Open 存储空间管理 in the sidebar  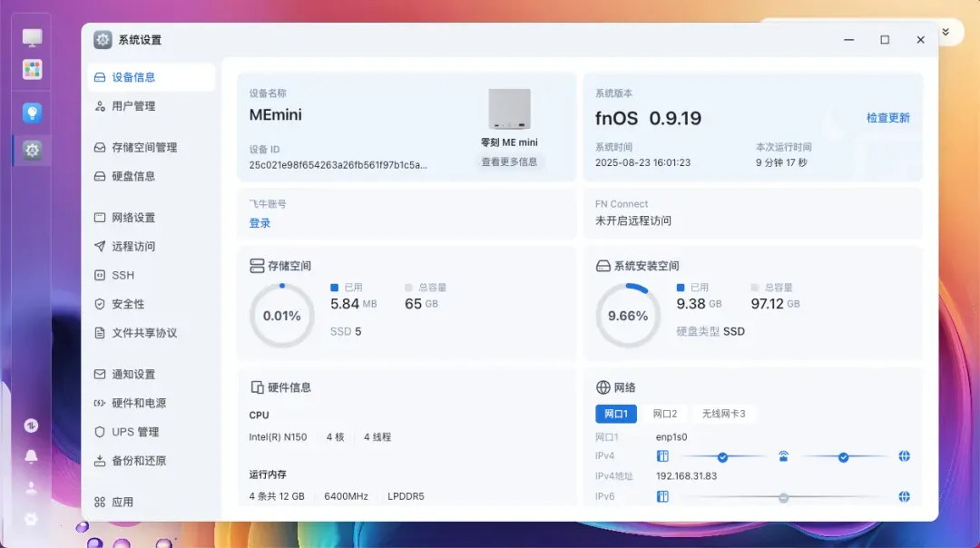point(143,147)
